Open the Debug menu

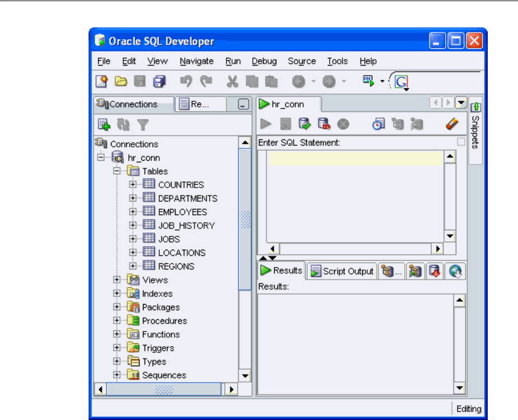coord(264,61)
